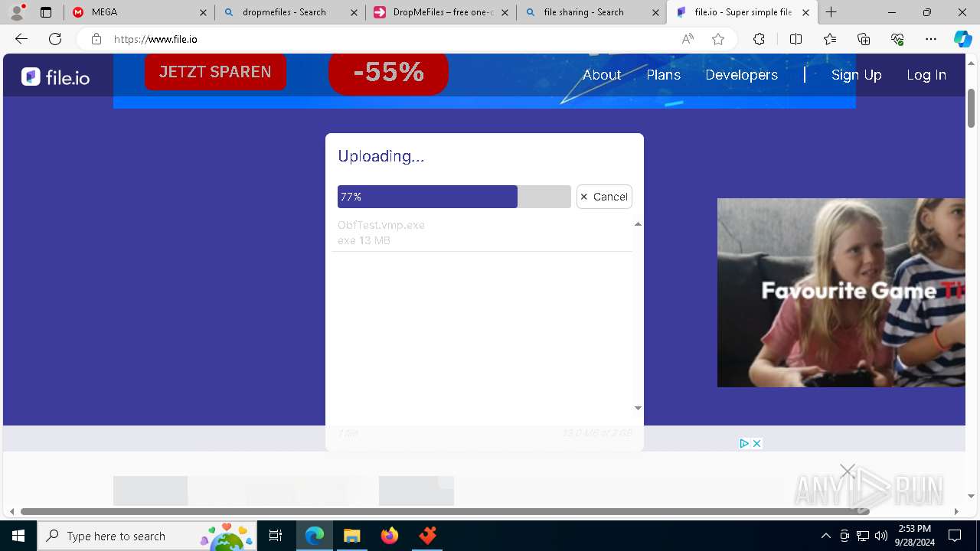This screenshot has height=551, width=980.
Task: Open network icon in system tray
Action: 863,536
